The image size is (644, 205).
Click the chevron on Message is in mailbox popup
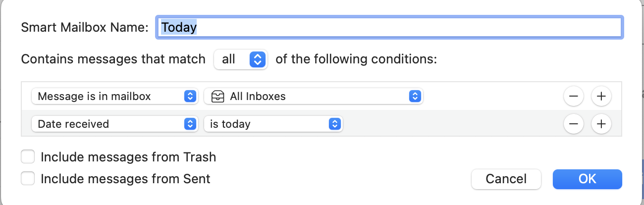pos(190,96)
